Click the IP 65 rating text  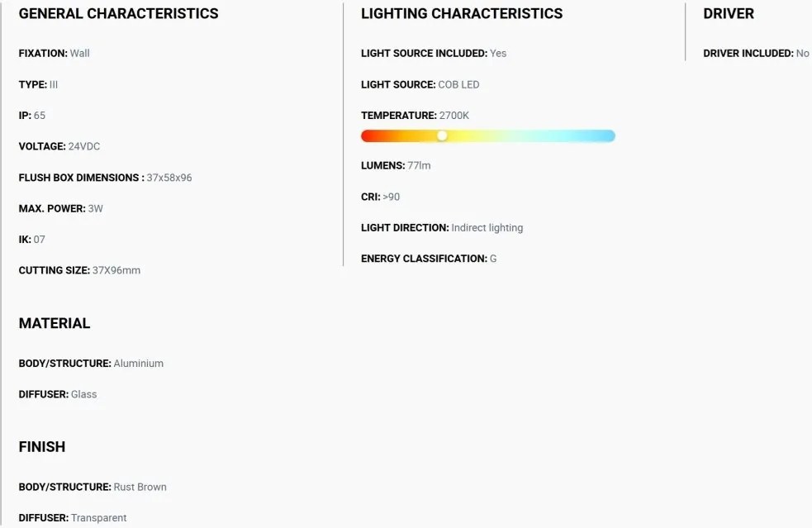[32, 116]
